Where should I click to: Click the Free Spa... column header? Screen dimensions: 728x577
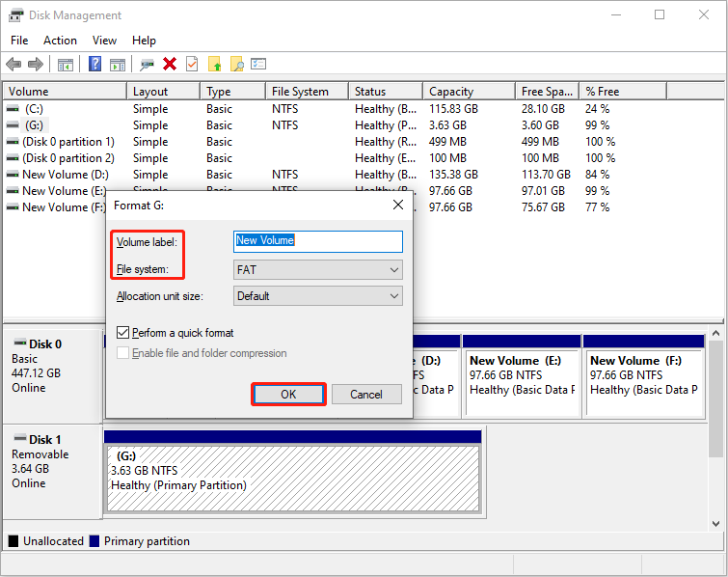coord(547,92)
